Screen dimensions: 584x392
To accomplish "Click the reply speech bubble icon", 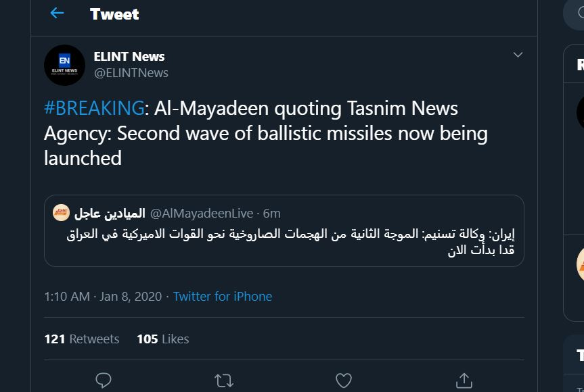I will 104,380.
